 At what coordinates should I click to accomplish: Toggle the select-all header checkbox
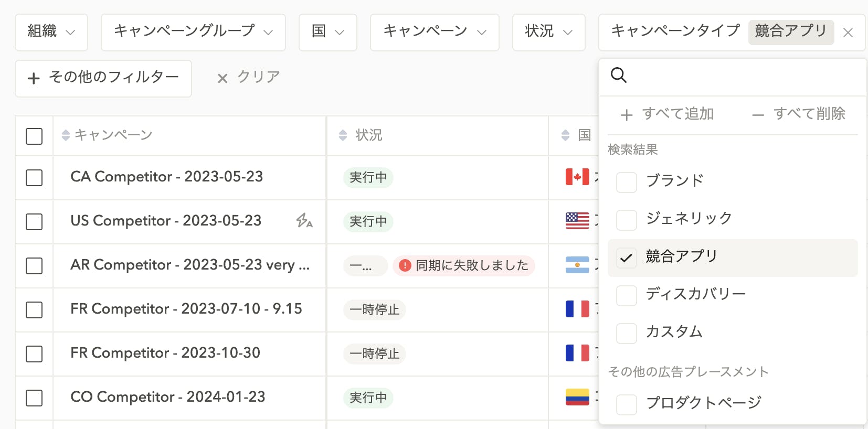[34, 136]
